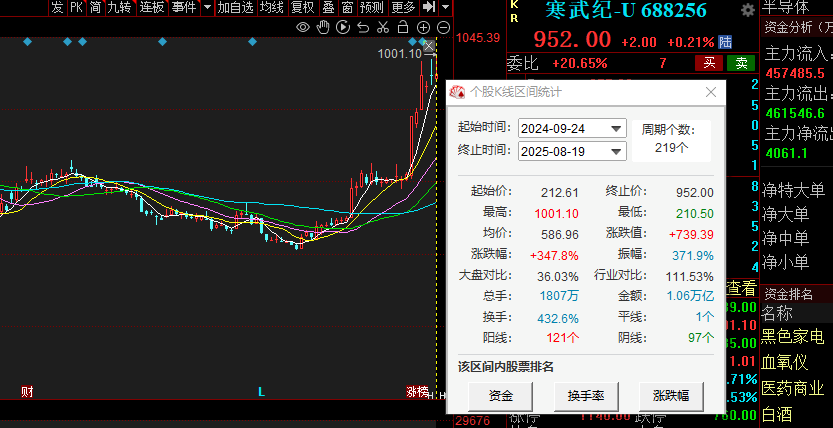The height and width of the screenshot is (428, 833).
Task: Dismiss the small X box near 1001.10
Action: coord(429,46)
